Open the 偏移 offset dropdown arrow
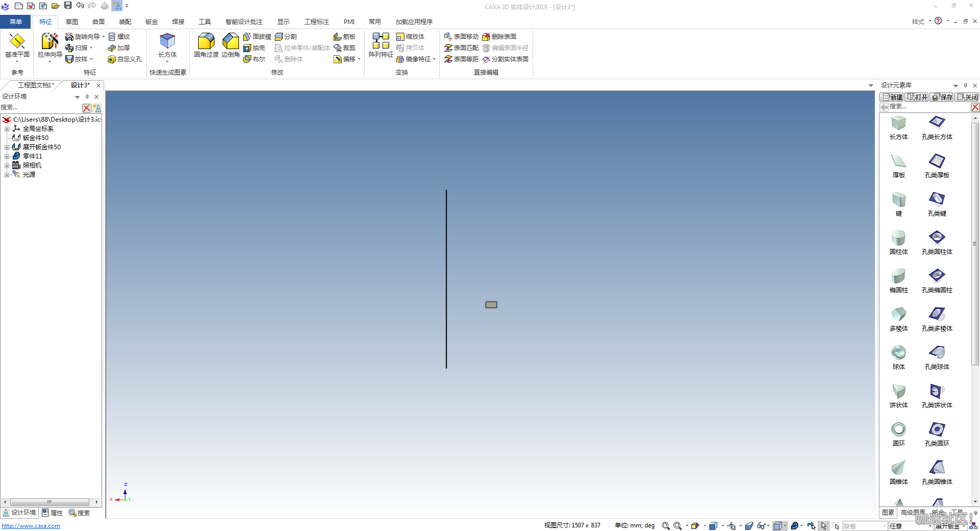The height and width of the screenshot is (531, 980). coord(360,59)
